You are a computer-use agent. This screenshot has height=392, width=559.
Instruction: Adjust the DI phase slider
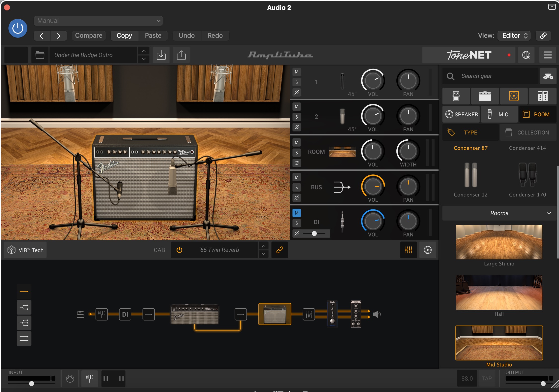click(314, 233)
